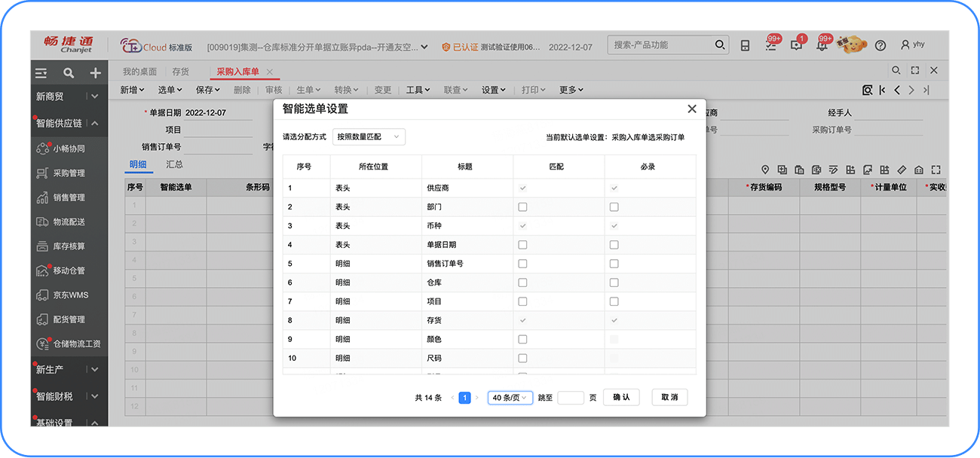Click the 取消 button in the dialog
The image size is (980, 458).
669,397
